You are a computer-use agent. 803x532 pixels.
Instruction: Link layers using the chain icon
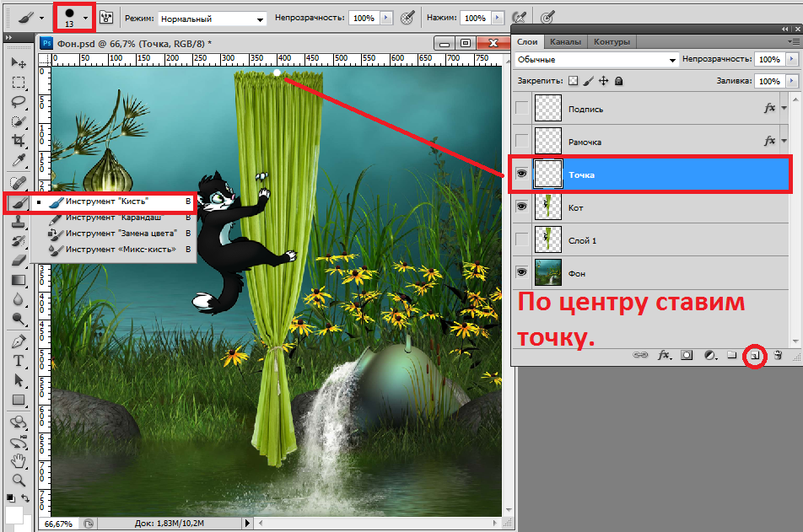tap(641, 355)
